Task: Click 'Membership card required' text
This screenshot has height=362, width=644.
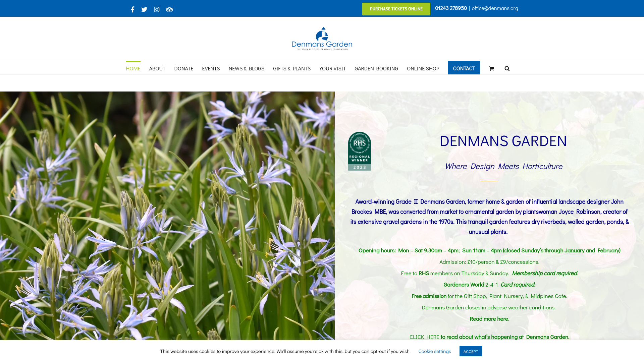Action: (544, 273)
